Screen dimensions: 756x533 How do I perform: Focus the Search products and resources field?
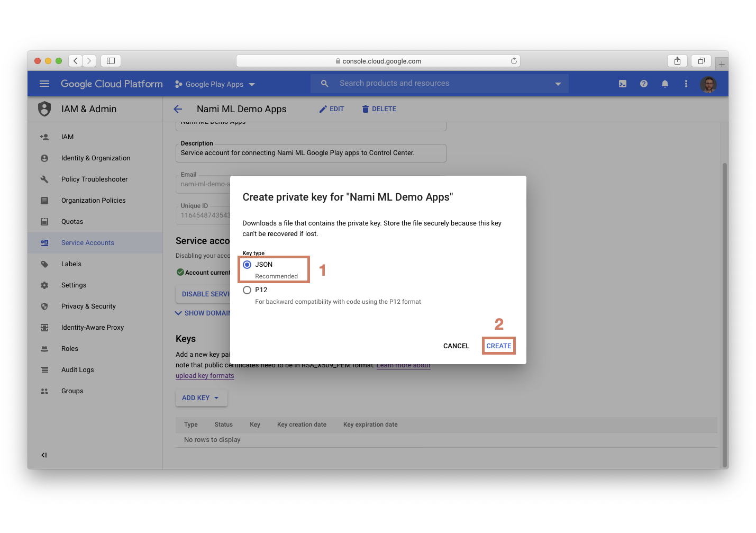[440, 84]
